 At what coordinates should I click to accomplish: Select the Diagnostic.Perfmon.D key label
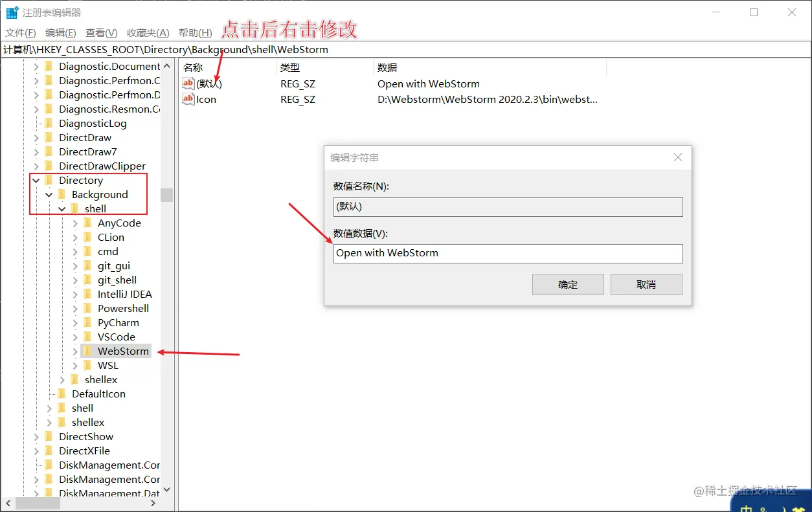pyautogui.click(x=109, y=95)
